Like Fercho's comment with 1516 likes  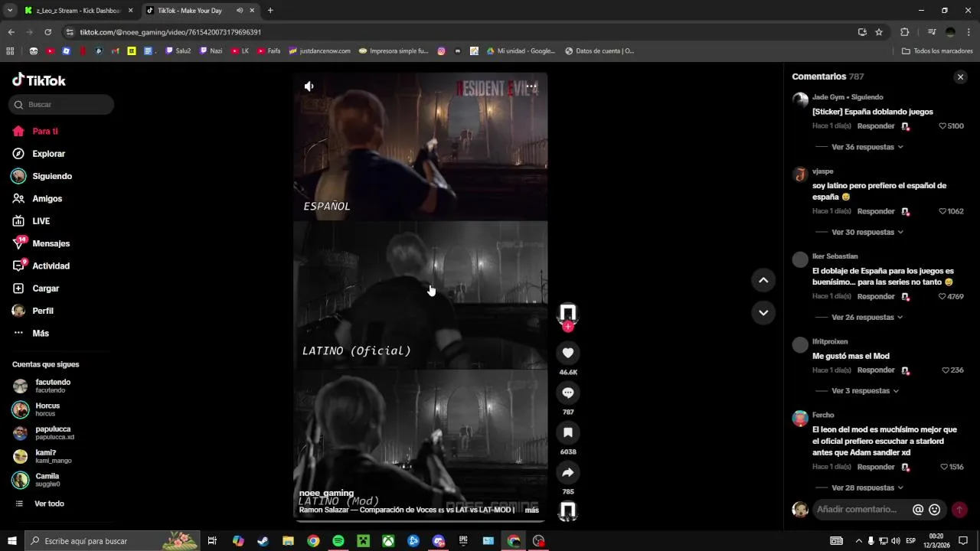coord(944,467)
